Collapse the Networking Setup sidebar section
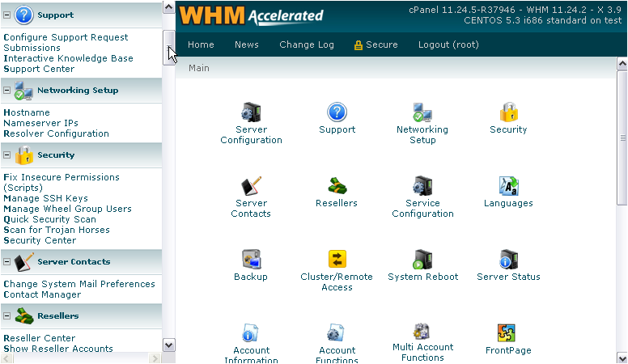The width and height of the screenshot is (628, 364). [x=7, y=90]
